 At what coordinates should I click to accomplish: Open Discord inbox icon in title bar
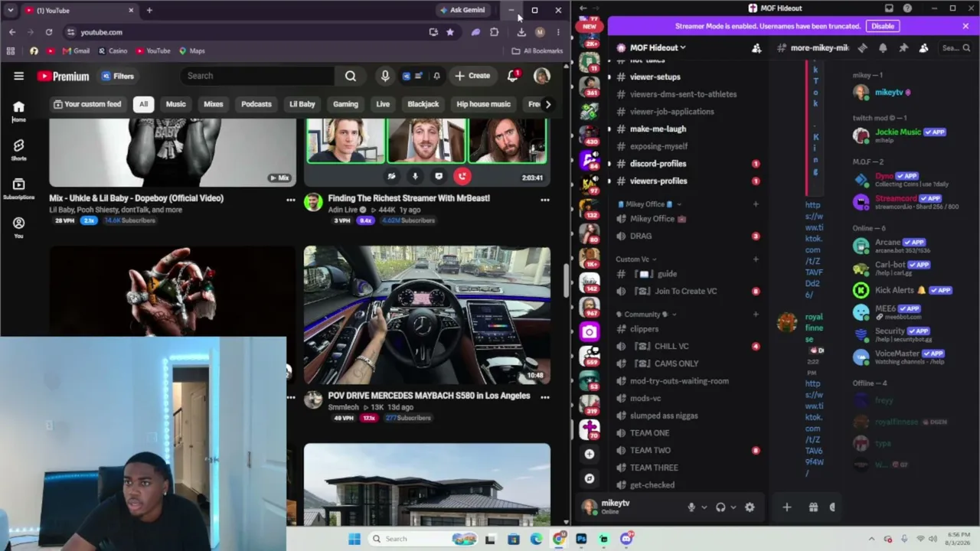[x=889, y=8]
